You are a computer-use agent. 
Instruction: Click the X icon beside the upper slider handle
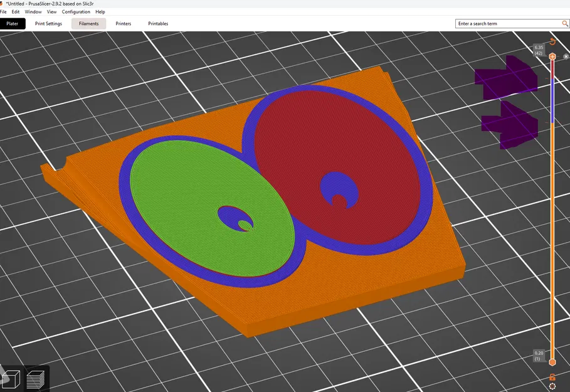566,58
